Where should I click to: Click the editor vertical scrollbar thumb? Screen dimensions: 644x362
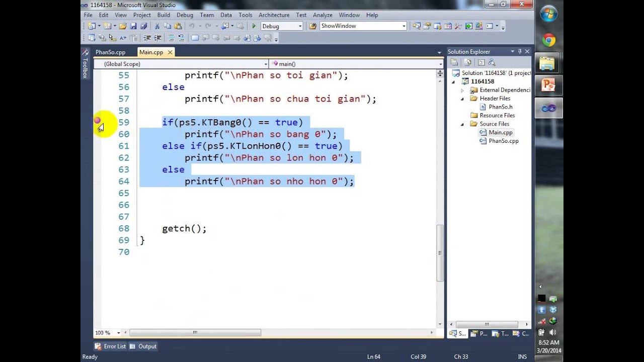440,252
